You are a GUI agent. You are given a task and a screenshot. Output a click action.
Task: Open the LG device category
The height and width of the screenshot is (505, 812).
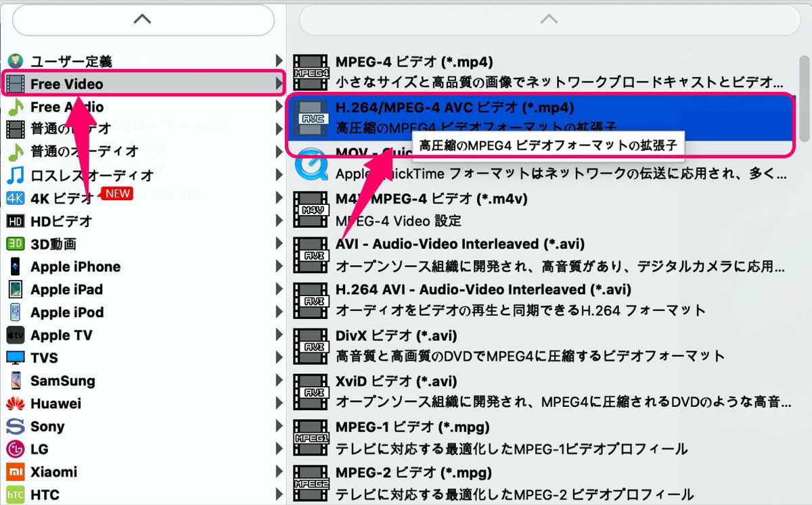(x=143, y=449)
